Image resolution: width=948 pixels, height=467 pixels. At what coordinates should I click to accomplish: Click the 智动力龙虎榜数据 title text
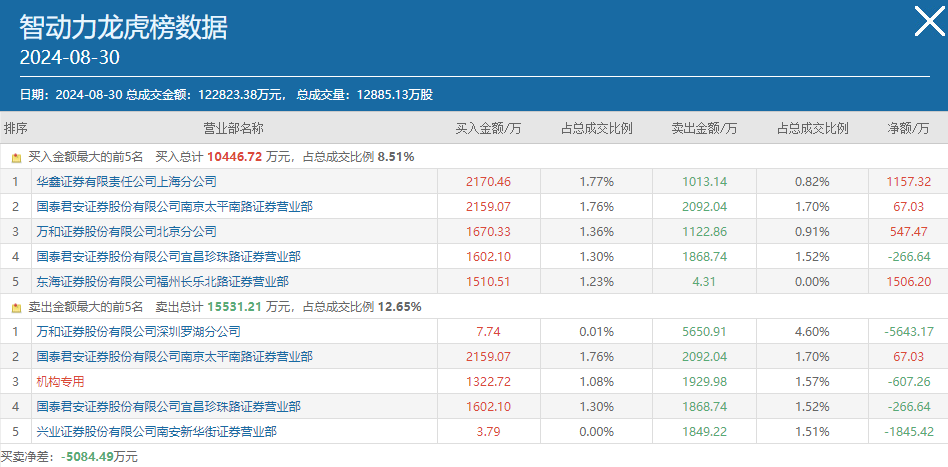tap(124, 27)
